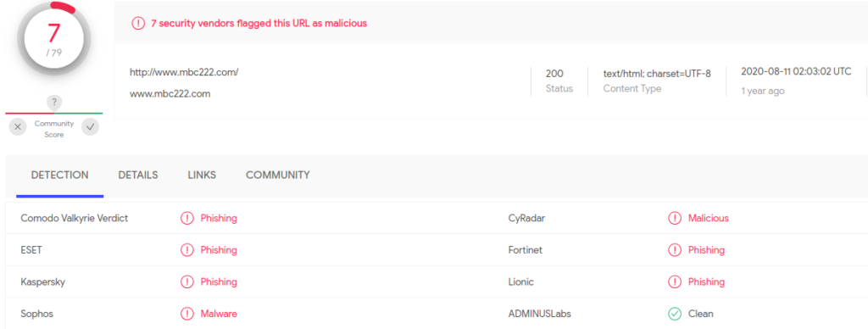Switch to the COMMUNITY tab
This screenshot has width=868, height=329.
click(278, 175)
